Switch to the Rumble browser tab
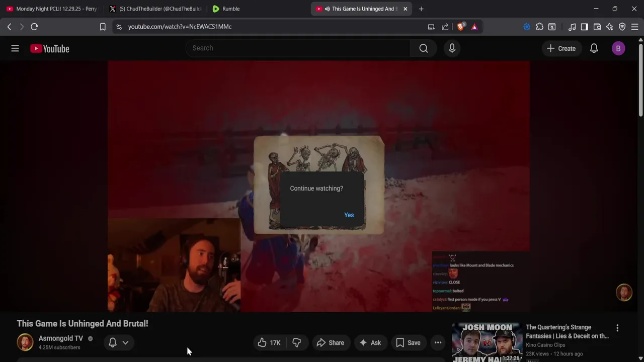The height and width of the screenshot is (362, 644). click(257, 9)
